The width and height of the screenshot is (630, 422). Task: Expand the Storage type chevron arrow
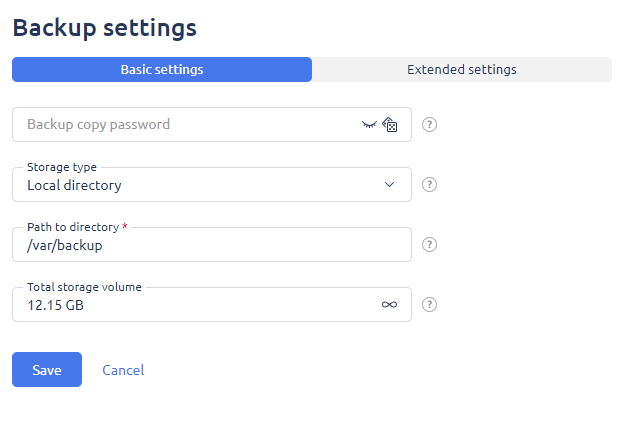tap(390, 185)
